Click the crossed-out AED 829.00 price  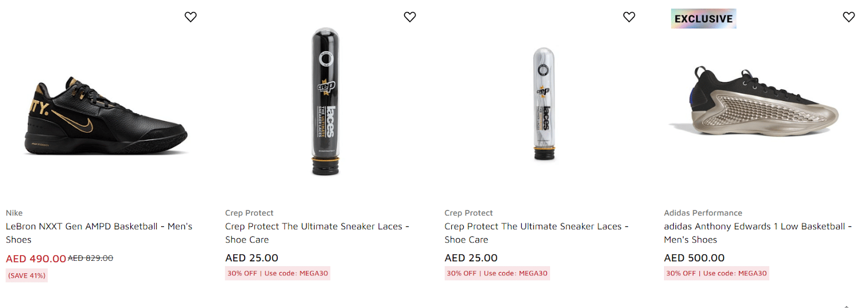(x=91, y=258)
